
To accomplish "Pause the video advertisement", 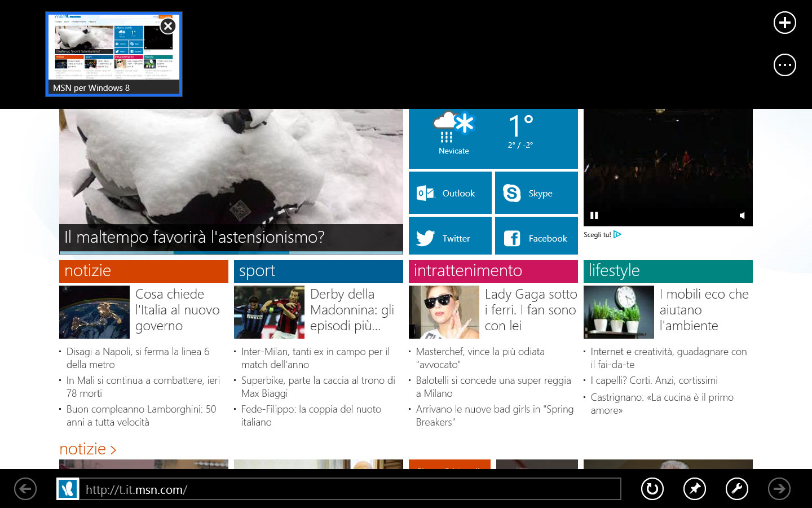I will pos(594,215).
